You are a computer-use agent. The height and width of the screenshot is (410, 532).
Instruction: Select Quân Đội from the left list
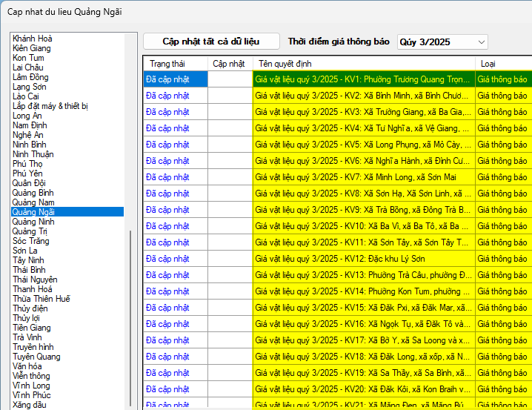(x=29, y=183)
